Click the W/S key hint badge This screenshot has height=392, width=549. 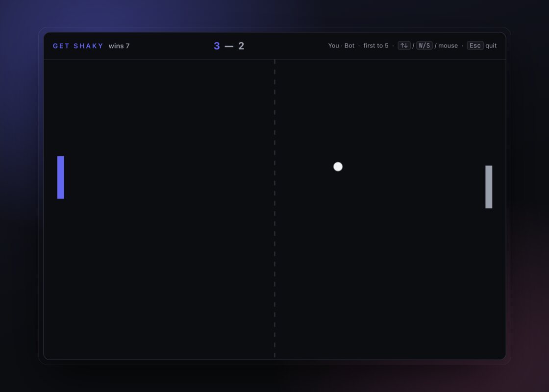[x=424, y=46]
